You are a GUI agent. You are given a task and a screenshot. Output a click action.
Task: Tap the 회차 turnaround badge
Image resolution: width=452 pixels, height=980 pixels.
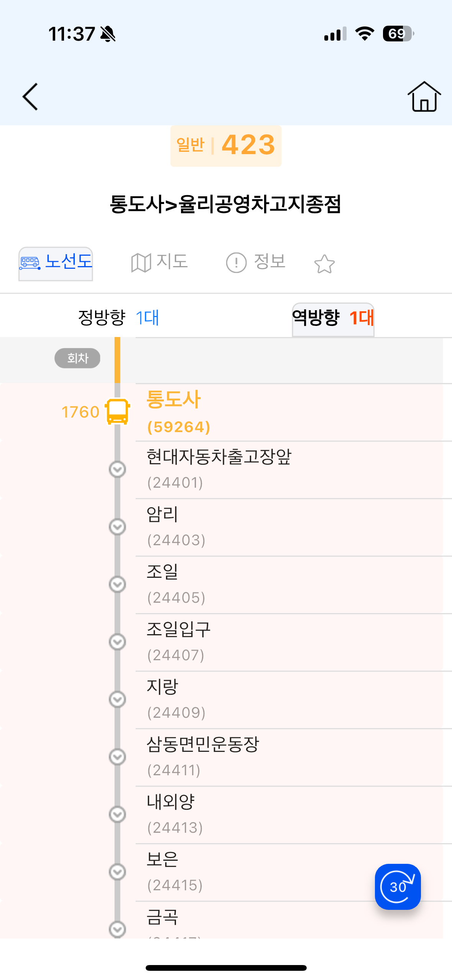[x=77, y=358]
